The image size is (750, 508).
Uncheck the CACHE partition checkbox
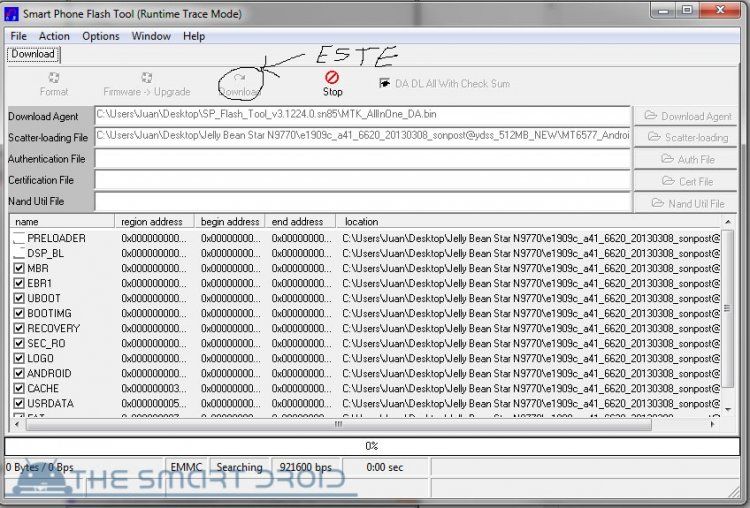coord(19,388)
